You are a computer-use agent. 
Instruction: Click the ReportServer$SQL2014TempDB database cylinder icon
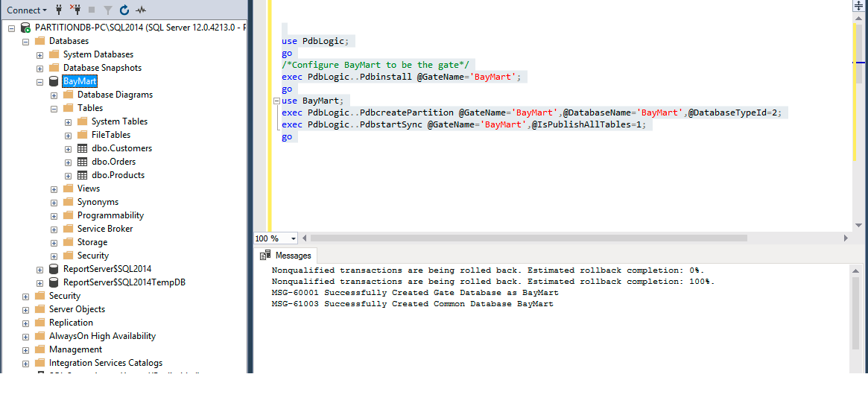[x=54, y=282]
